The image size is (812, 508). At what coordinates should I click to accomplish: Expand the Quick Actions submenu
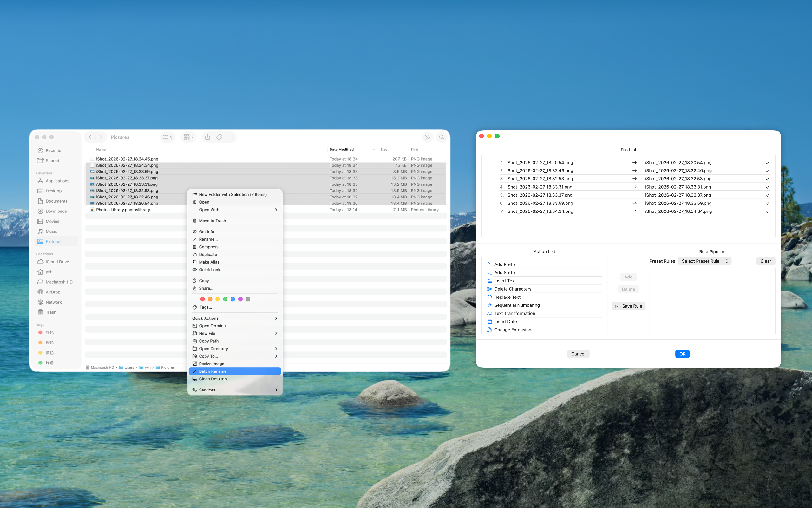pos(234,318)
